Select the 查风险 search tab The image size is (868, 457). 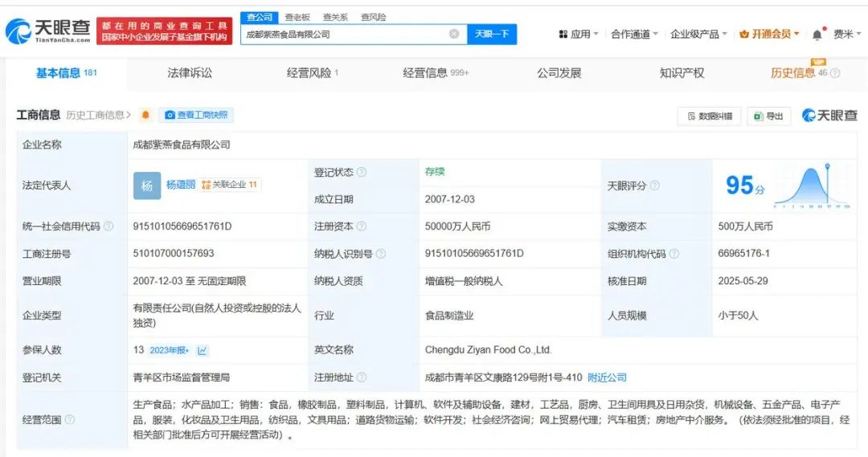[x=373, y=17]
